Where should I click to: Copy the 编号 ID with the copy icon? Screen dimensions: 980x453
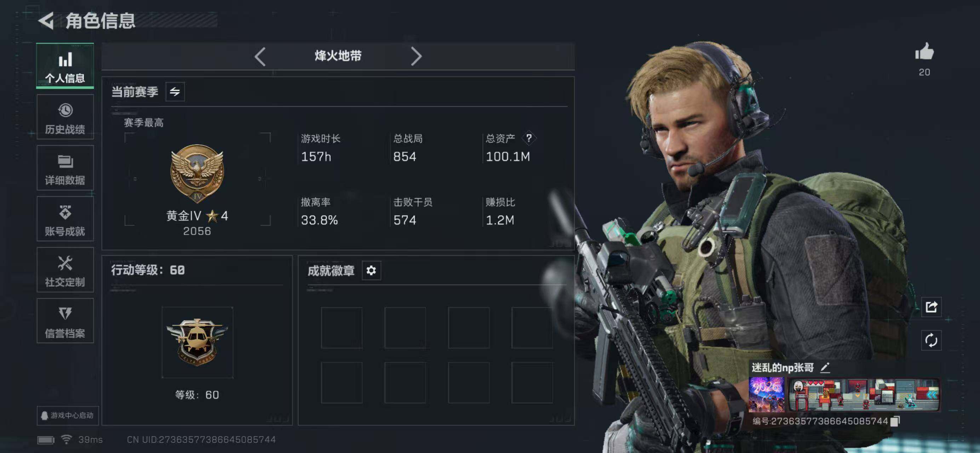click(895, 421)
